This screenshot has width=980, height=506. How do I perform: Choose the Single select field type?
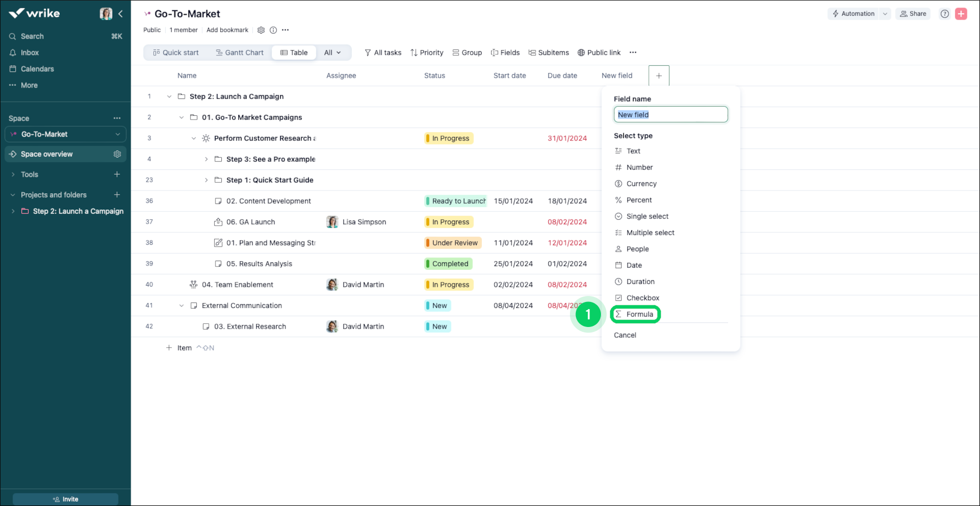click(x=647, y=216)
